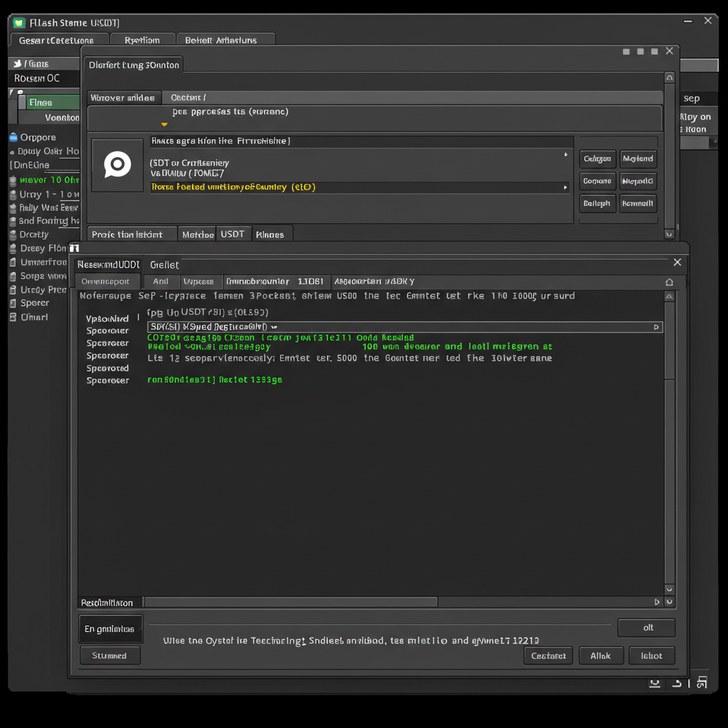Open the 'Gesar tCetetuone' tab in main window
Image resolution: width=728 pixels, height=728 pixels.
[60, 40]
